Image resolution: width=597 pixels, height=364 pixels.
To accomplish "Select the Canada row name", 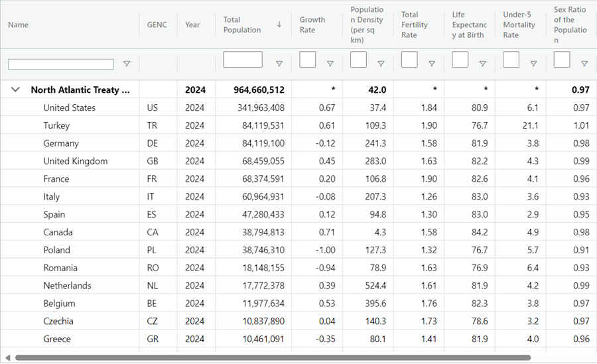I will point(58,232).
